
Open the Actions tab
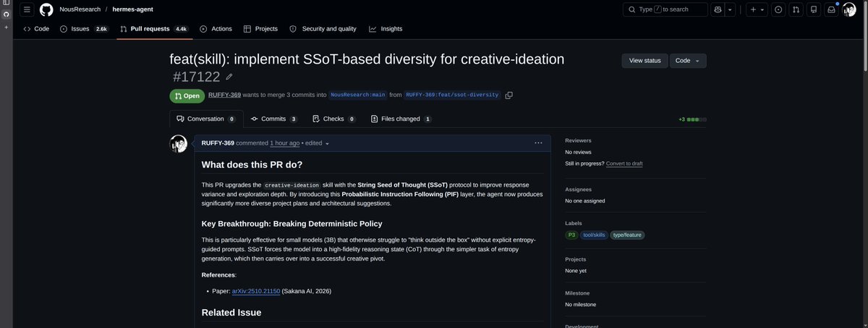(x=216, y=29)
